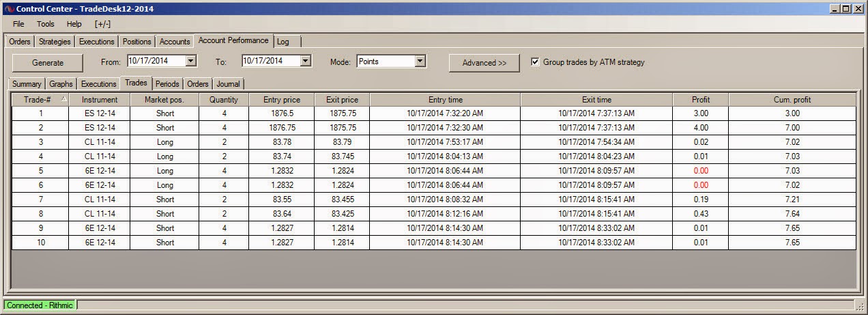Click the [+/-] menu item
Image resolution: width=868 pixels, height=315 pixels.
pyautogui.click(x=103, y=24)
